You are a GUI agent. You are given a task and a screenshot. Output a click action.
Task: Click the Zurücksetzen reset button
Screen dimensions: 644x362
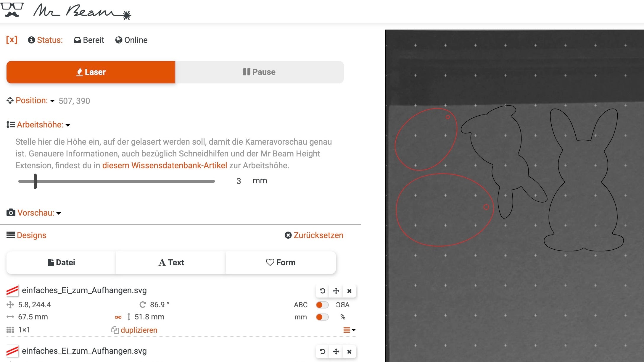314,235
